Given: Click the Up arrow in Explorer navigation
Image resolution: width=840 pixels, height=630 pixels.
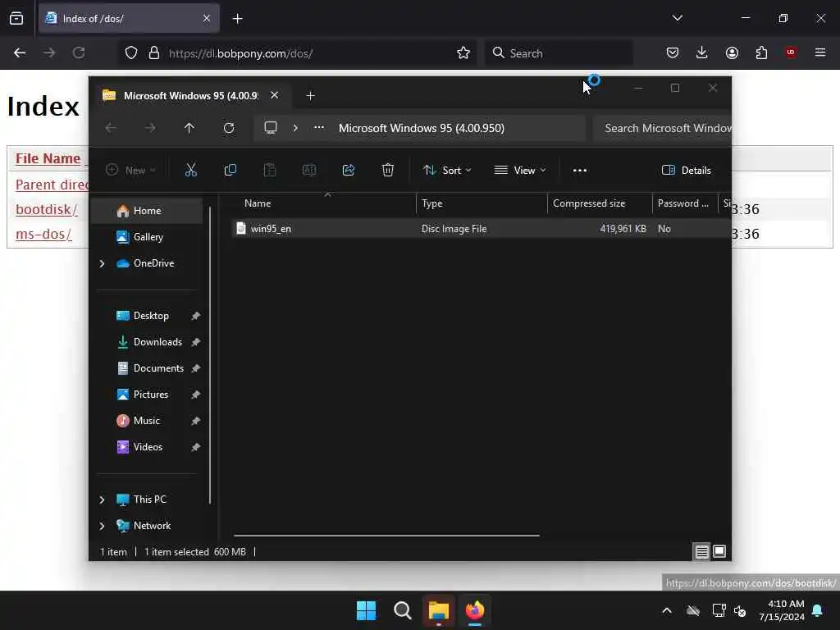Looking at the screenshot, I should (189, 128).
